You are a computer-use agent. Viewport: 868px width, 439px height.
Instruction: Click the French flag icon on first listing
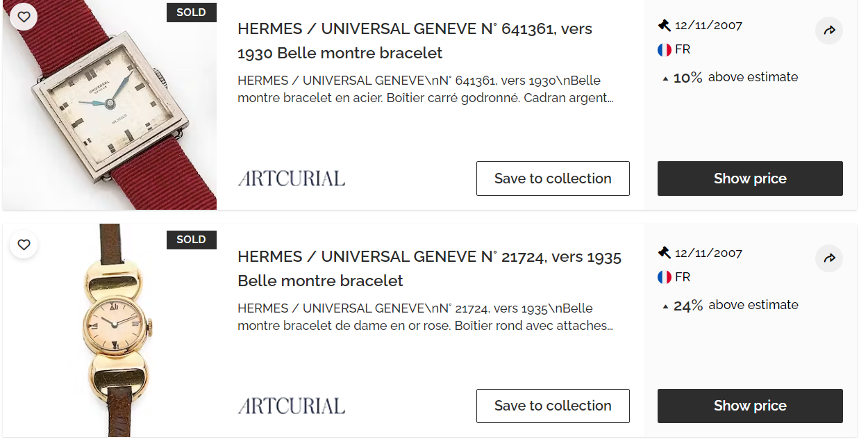[665, 50]
